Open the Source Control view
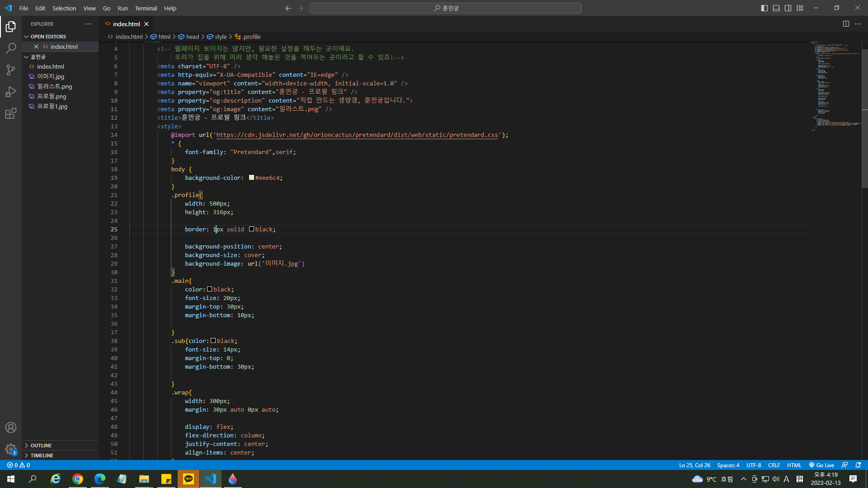Viewport: 868px width, 488px height. click(x=11, y=70)
